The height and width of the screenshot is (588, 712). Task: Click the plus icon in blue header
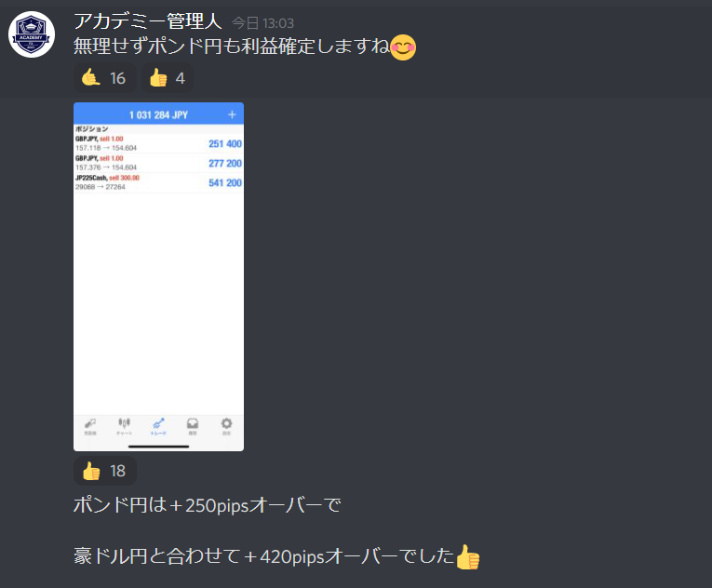click(232, 114)
